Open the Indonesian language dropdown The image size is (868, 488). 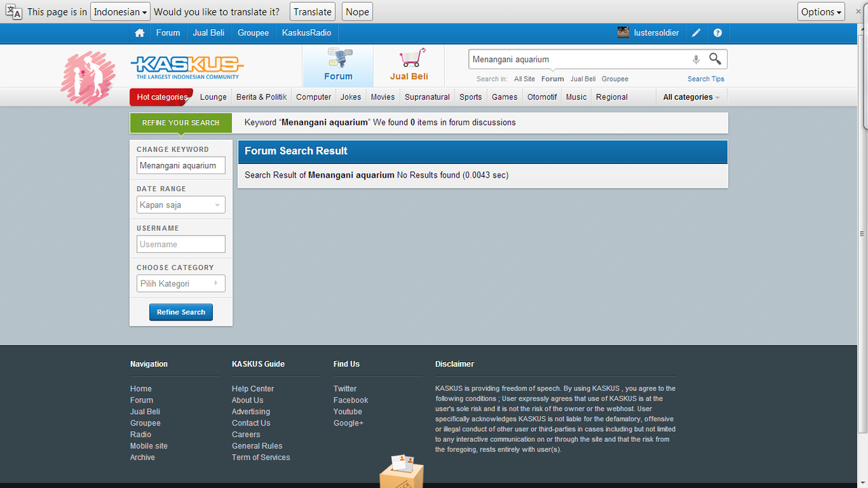pyautogui.click(x=120, y=12)
